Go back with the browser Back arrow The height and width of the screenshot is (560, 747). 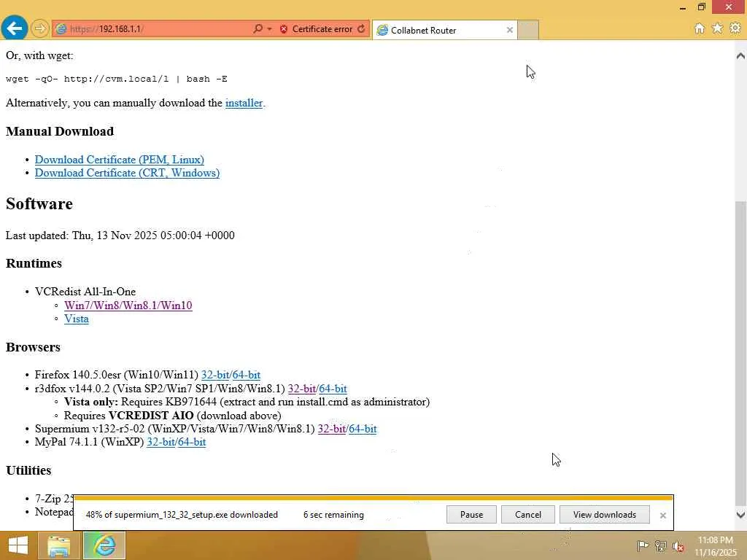click(x=15, y=28)
